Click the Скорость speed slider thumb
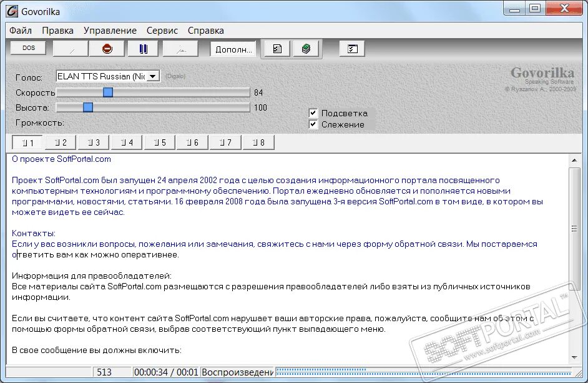 [x=108, y=92]
